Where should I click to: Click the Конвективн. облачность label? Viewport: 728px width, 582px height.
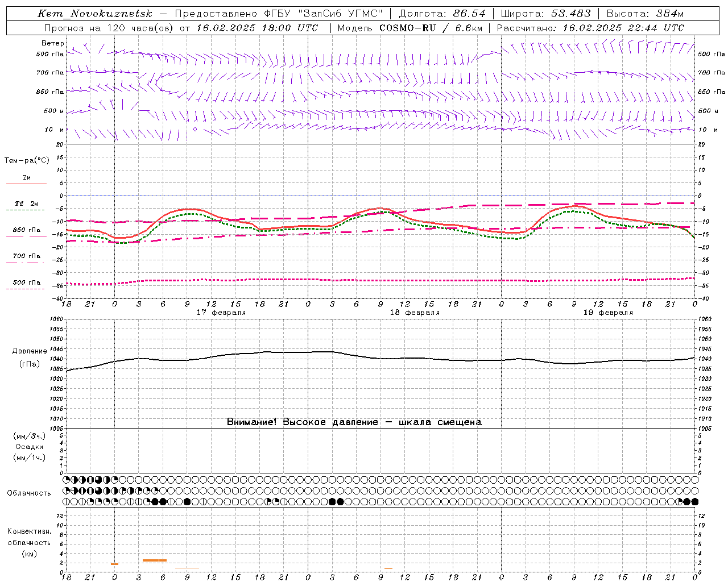click(29, 537)
